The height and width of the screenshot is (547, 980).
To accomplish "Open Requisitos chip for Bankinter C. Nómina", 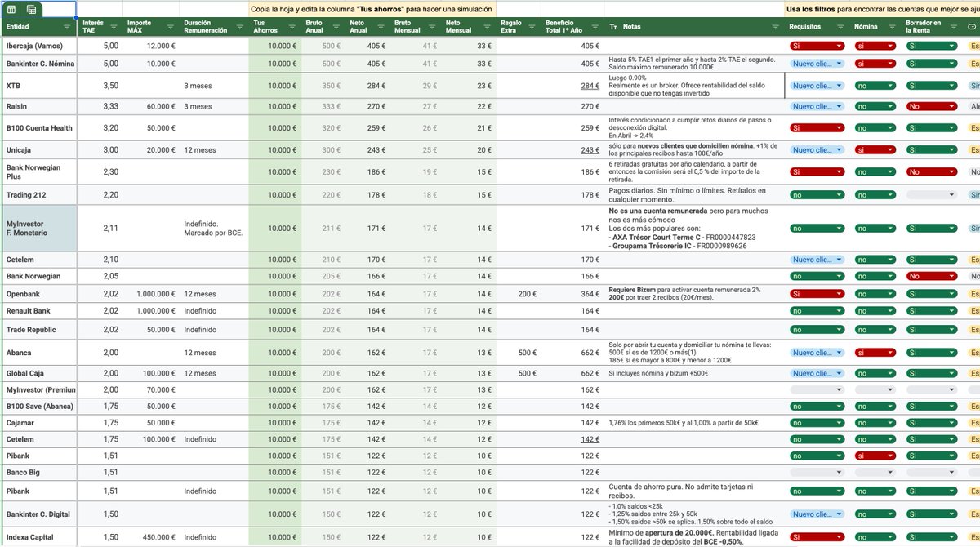I will (x=817, y=63).
